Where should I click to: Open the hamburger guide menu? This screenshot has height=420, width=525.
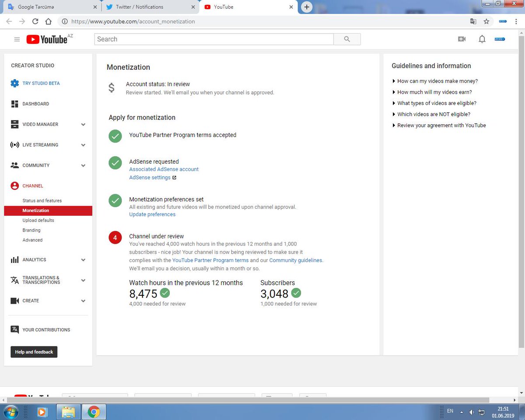17,39
